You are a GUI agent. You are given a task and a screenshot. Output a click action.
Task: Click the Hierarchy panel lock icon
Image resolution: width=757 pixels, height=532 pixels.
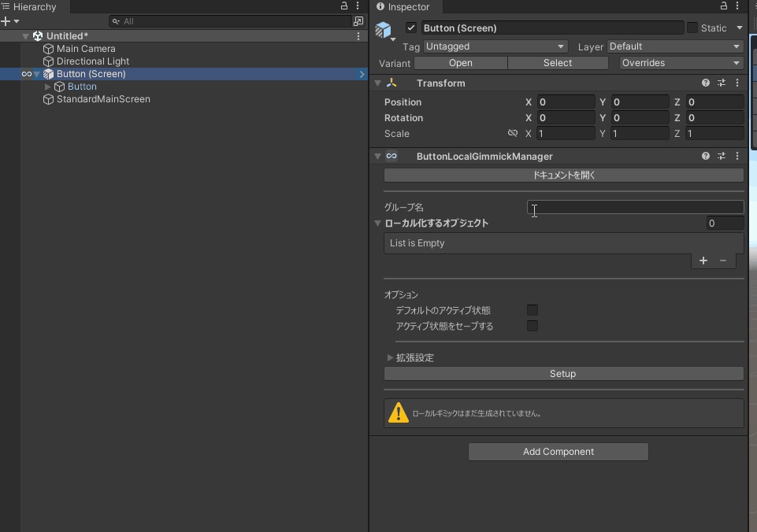(x=344, y=6)
